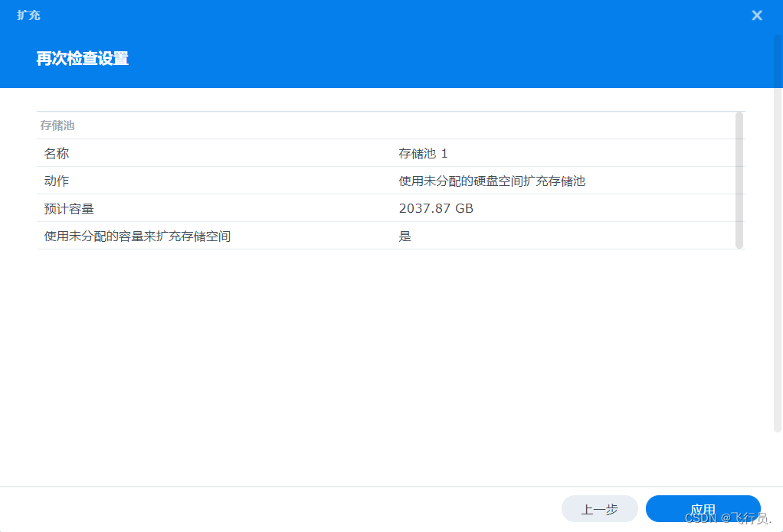This screenshot has height=532, width=783.
Task: Click the divider line under the 名称 row
Action: click(383, 166)
